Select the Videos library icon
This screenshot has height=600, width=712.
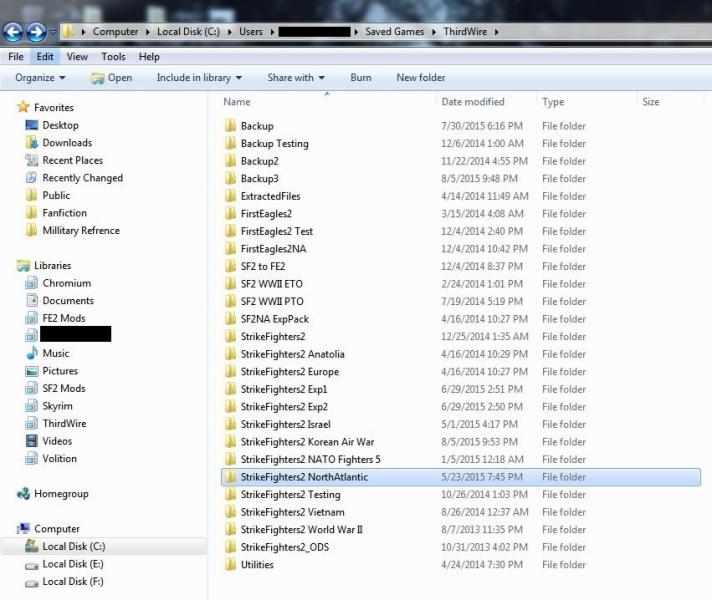click(32, 441)
